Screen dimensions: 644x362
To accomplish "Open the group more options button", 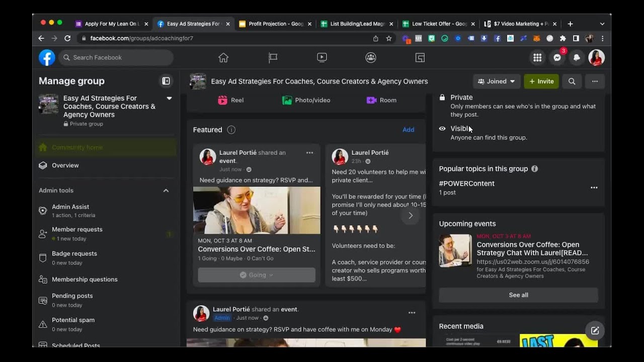I will tap(595, 81).
